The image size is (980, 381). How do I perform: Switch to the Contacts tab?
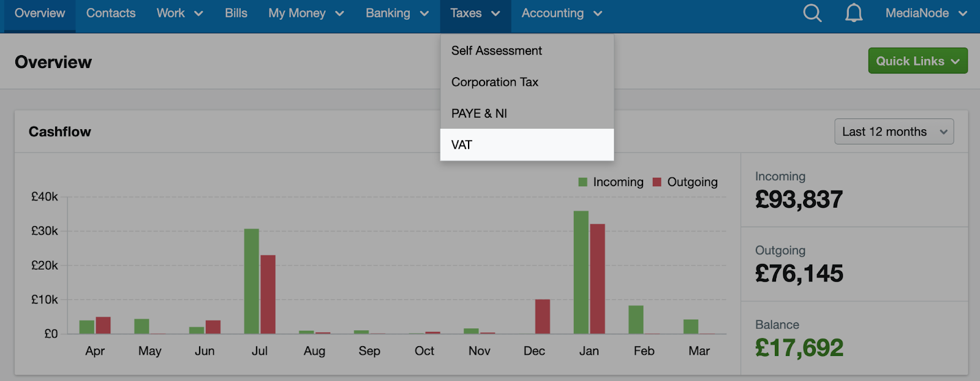(x=110, y=13)
